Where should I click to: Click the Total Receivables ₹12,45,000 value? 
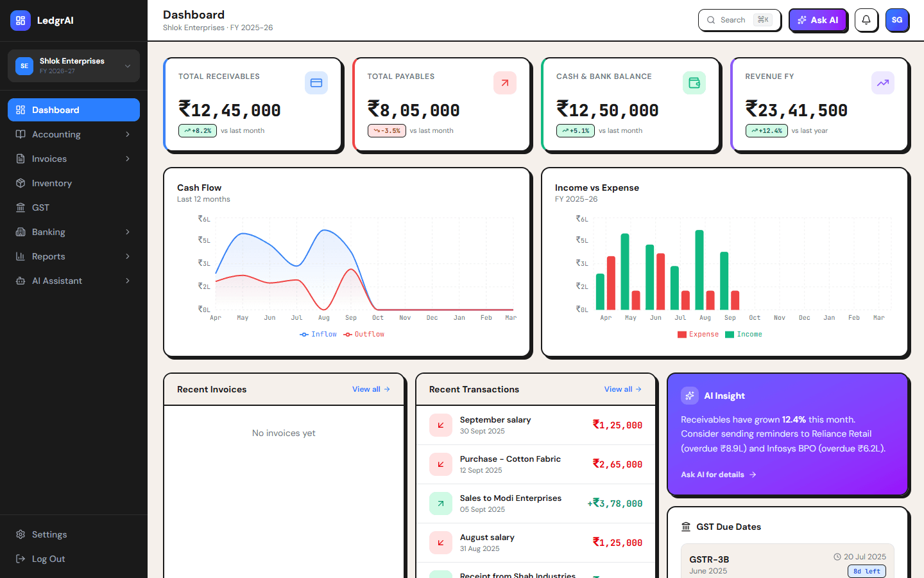coord(230,110)
